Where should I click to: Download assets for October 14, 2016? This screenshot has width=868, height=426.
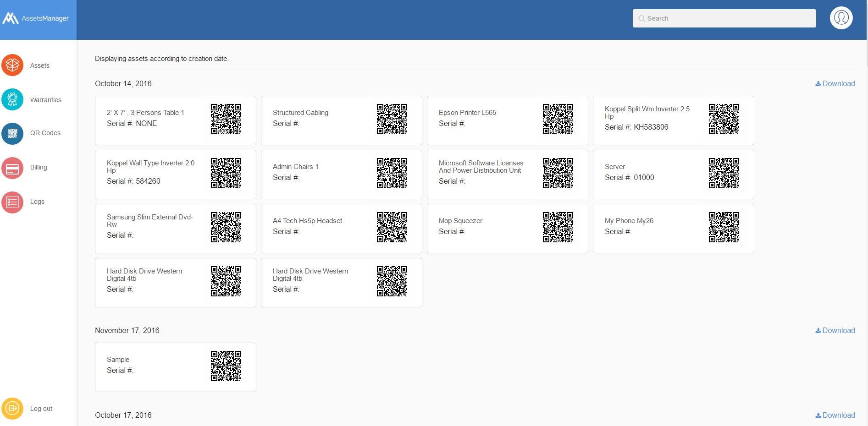click(835, 83)
